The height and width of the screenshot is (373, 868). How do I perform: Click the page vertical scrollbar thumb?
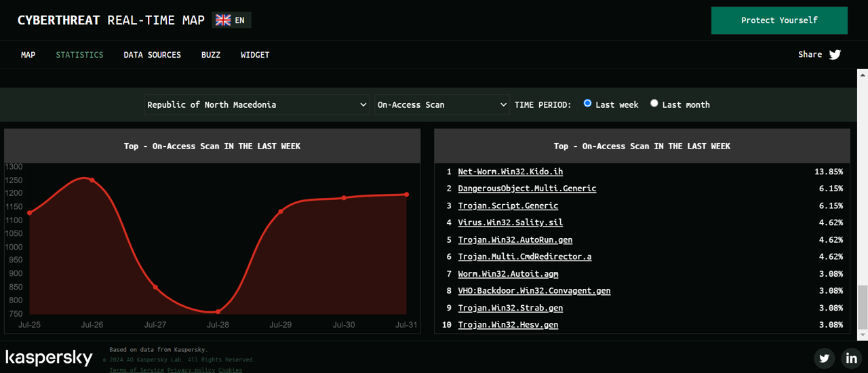pos(863,305)
